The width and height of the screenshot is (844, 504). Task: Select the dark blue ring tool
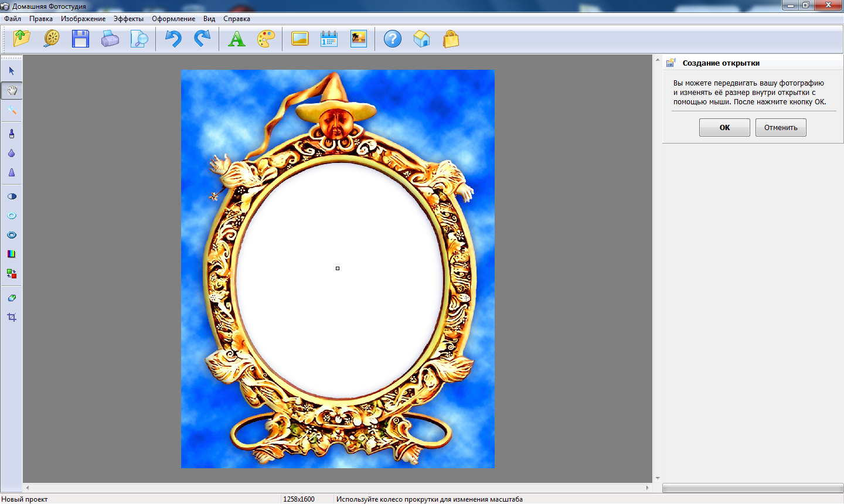12,235
